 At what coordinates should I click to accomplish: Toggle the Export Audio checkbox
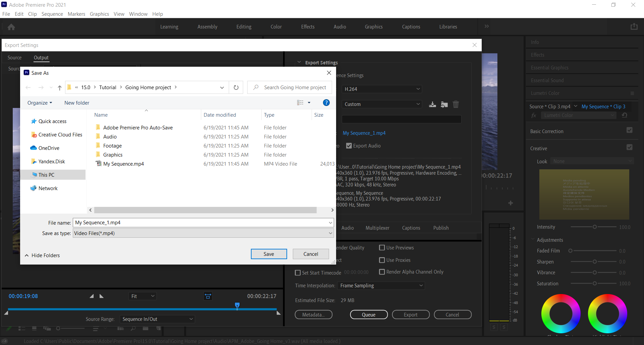[x=349, y=146]
